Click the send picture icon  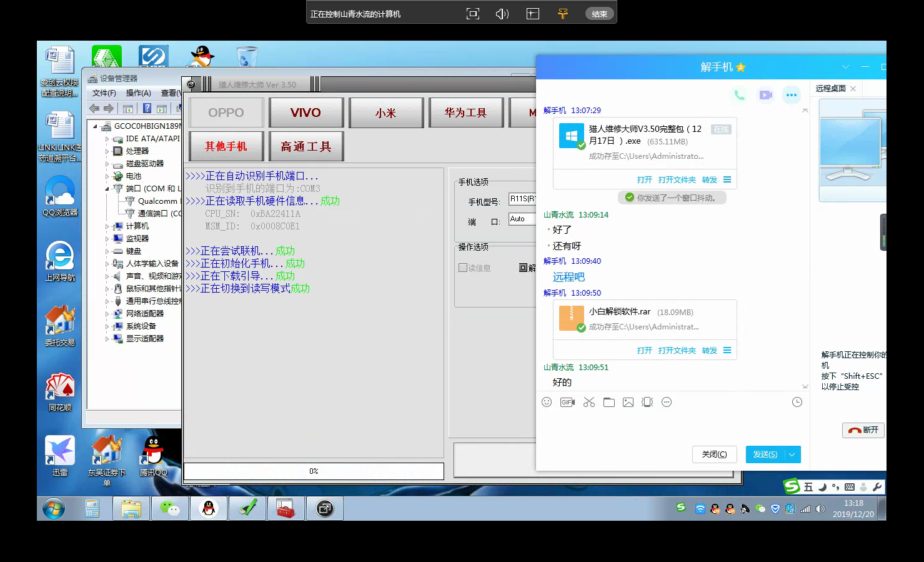click(628, 402)
